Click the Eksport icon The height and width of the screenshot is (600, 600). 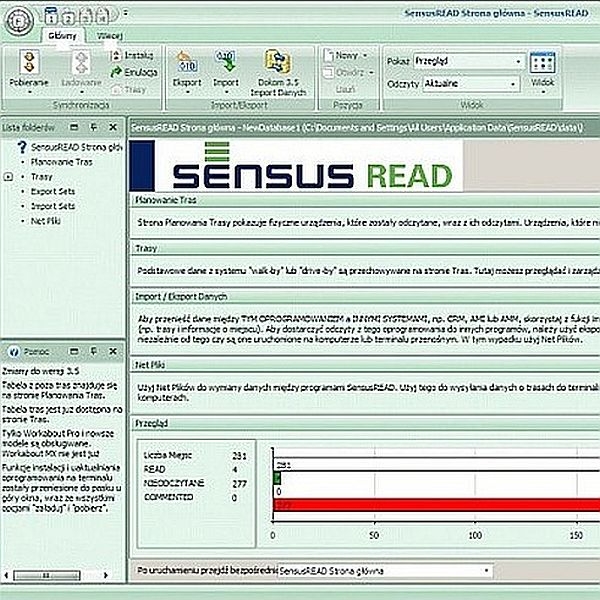187,62
